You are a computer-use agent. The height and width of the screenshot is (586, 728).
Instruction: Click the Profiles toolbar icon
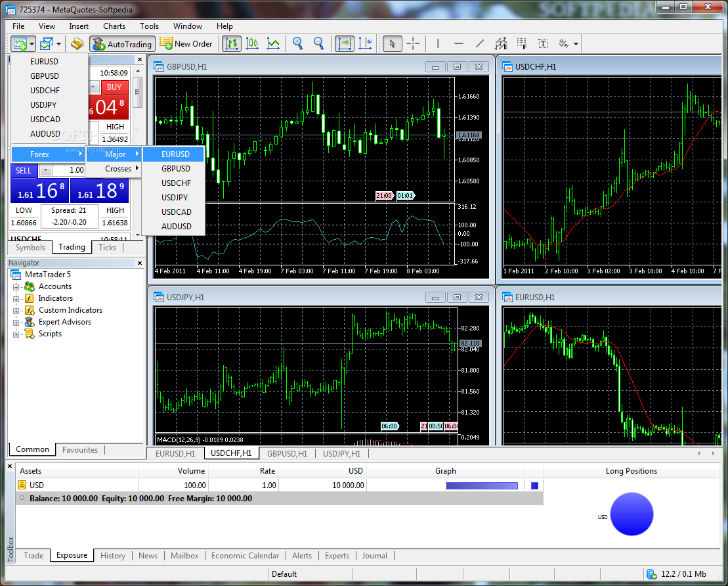tap(47, 43)
